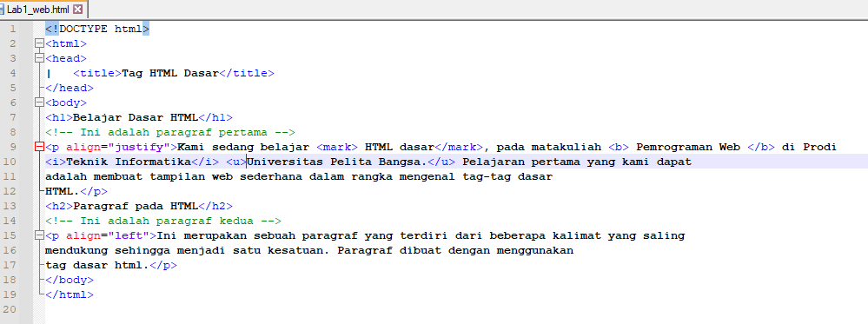The image size is (868, 324).
Task: Click the text "Tag HTML Dasar"
Action: point(170,73)
